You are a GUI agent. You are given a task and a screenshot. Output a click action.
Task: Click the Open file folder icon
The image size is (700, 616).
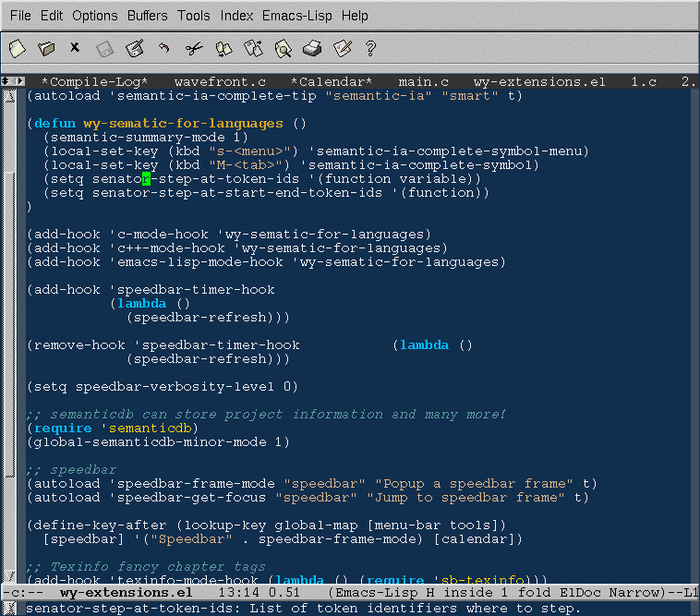(x=46, y=48)
